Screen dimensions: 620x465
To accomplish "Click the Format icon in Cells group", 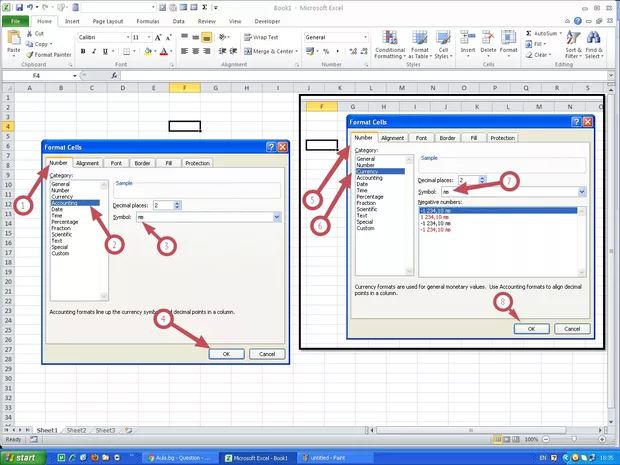I will click(508, 38).
